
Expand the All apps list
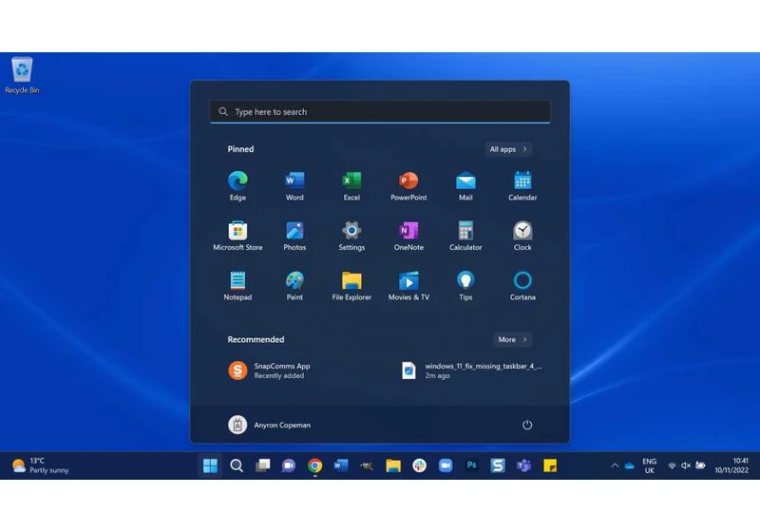508,149
